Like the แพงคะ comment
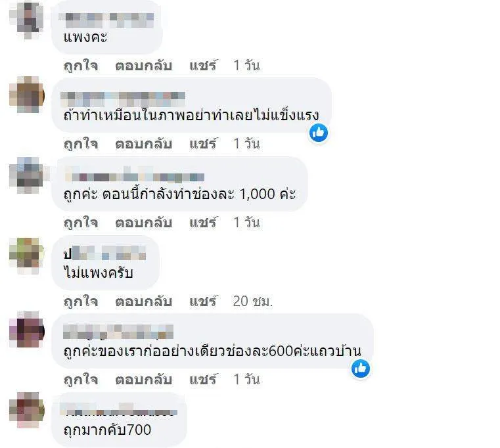500x448 pixels. pos(81,66)
